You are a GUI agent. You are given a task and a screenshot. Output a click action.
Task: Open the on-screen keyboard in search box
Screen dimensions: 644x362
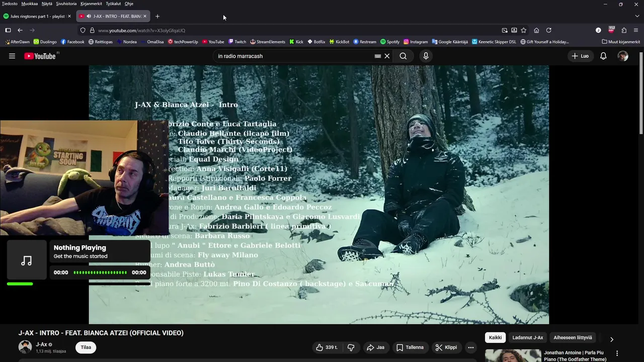click(x=378, y=56)
